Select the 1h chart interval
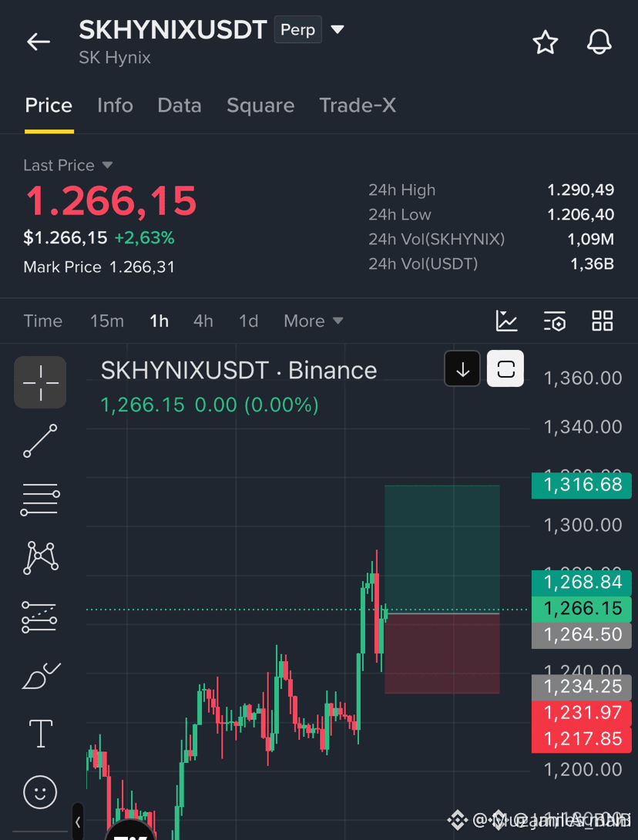The height and width of the screenshot is (840, 638). 159,321
